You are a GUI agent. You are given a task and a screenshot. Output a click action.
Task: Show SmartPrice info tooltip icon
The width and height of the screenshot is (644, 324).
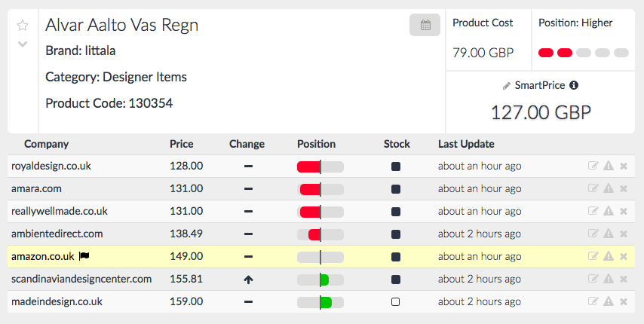574,86
